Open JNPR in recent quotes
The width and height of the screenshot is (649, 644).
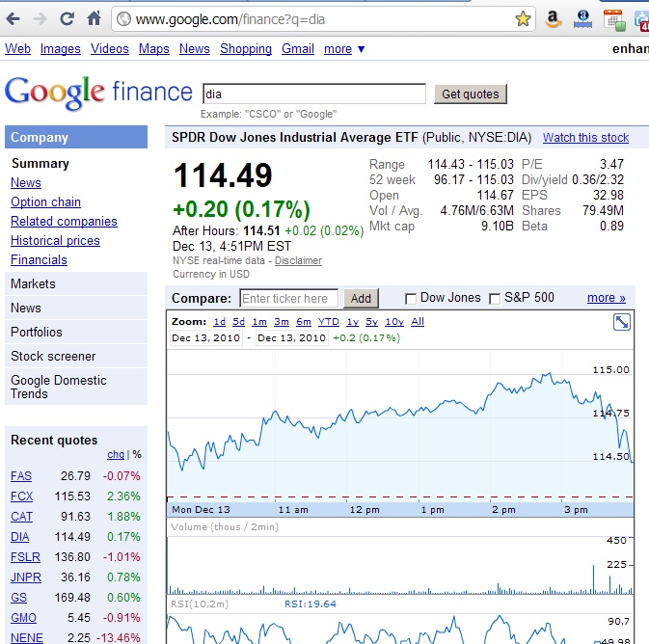[26, 577]
